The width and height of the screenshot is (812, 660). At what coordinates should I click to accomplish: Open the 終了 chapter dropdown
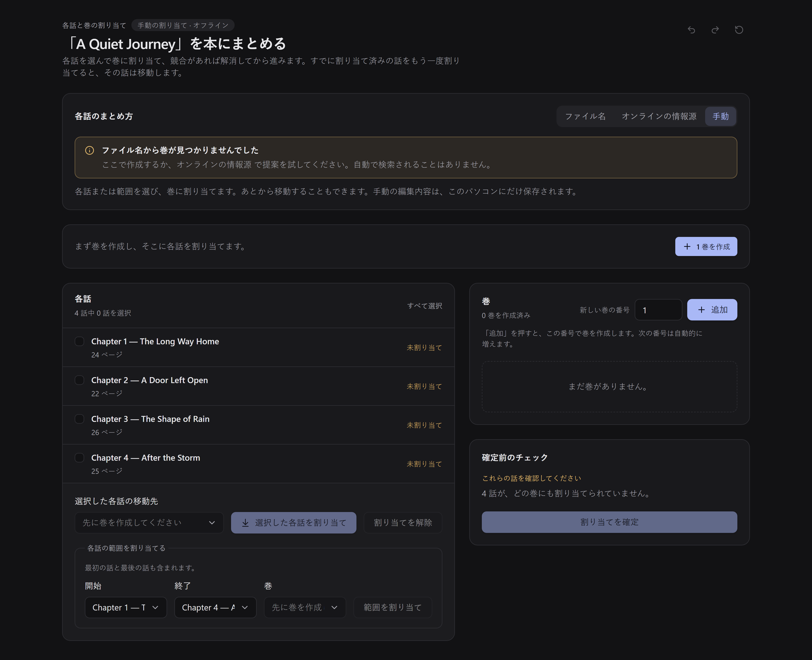(215, 607)
